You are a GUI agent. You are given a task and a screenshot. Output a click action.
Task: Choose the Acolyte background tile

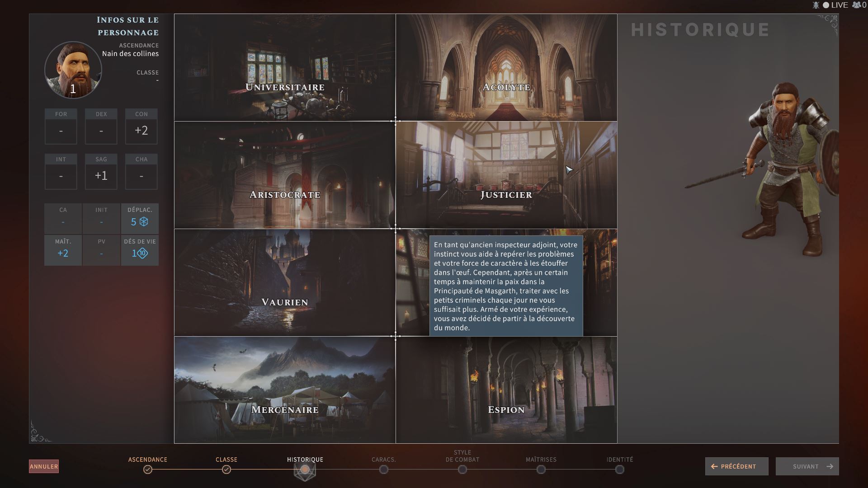pyautogui.click(x=506, y=68)
